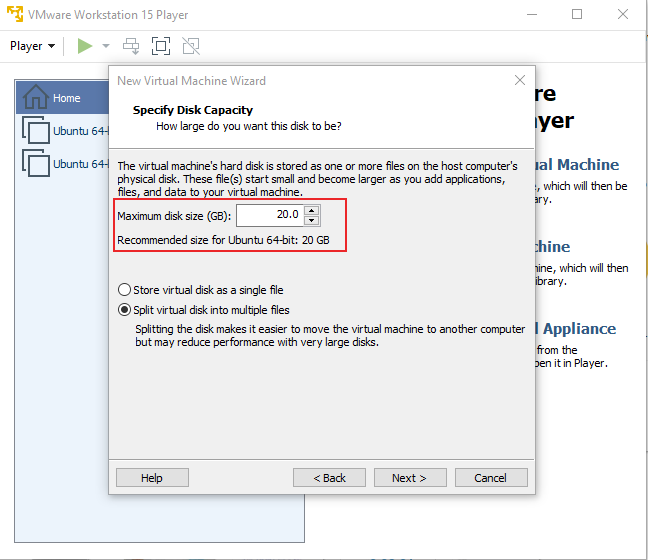
Task: Select Home in the library sidebar
Action: pos(63,98)
